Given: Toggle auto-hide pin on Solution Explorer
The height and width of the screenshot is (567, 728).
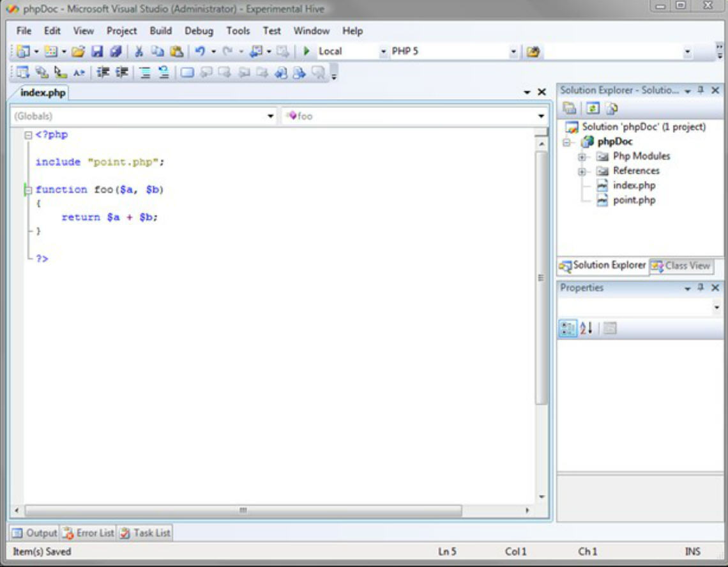Looking at the screenshot, I should point(701,91).
